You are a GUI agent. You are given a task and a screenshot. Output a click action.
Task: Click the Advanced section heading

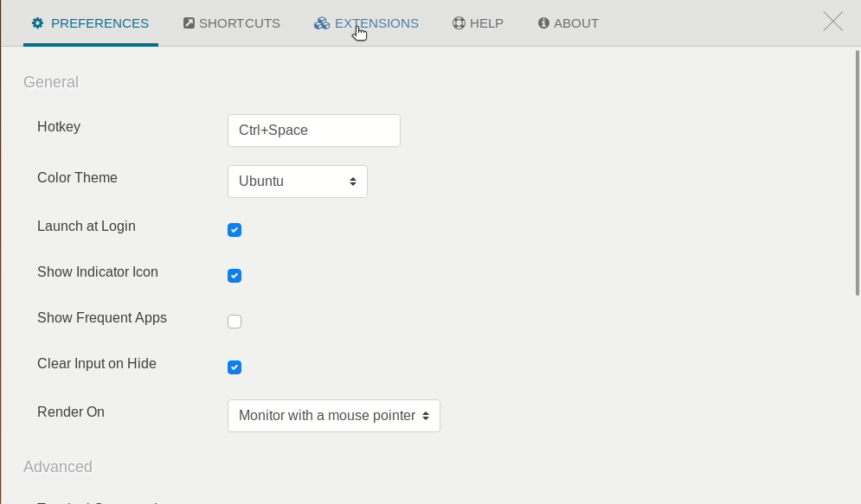pos(58,467)
